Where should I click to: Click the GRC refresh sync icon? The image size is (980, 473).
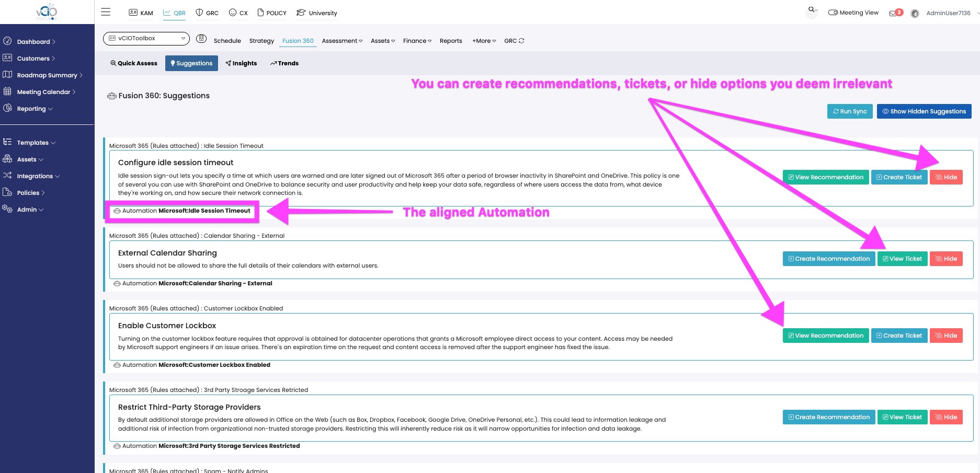tap(521, 41)
